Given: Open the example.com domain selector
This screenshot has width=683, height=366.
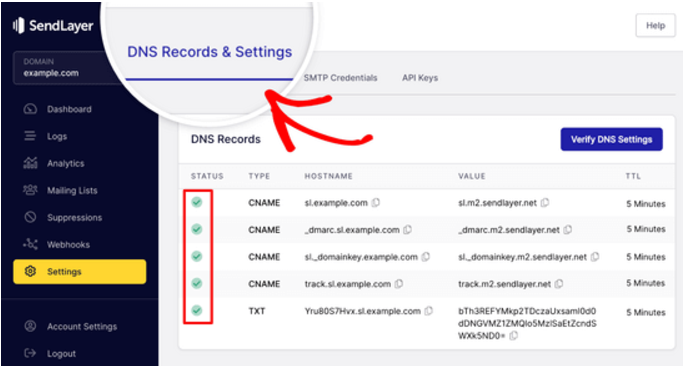Looking at the screenshot, I should 65,68.
